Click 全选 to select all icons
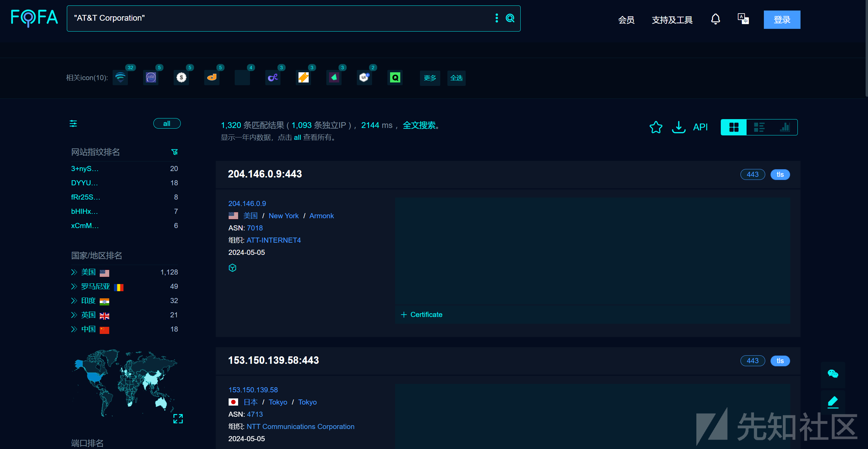This screenshot has height=449, width=868. [x=456, y=78]
